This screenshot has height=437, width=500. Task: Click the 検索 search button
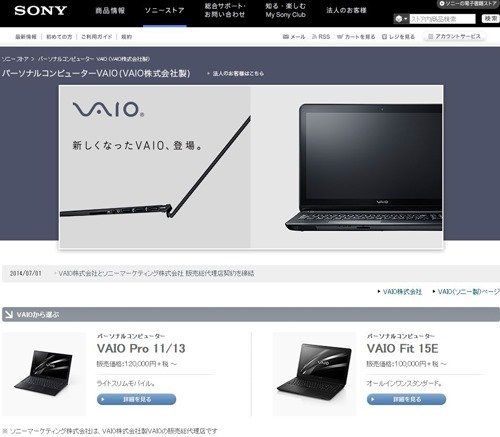(x=491, y=19)
